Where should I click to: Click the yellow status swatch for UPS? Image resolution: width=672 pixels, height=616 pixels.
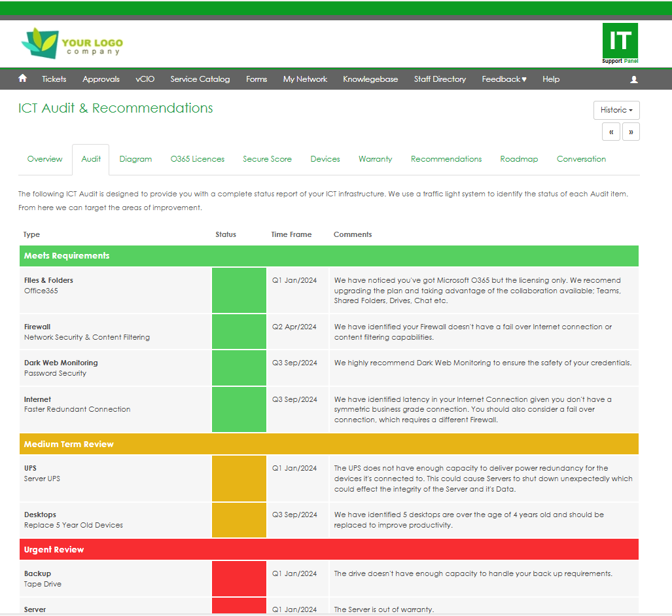(239, 479)
